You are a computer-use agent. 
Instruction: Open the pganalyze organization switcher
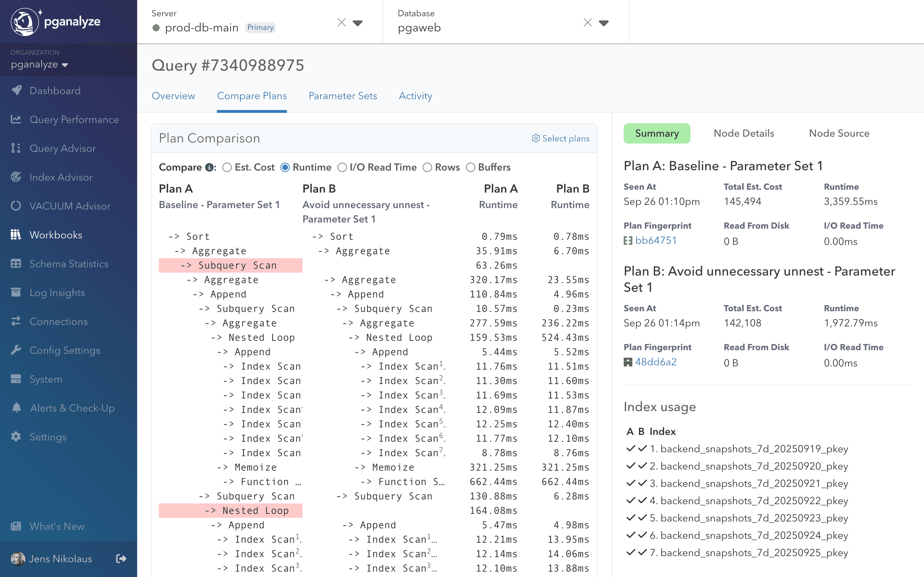(39, 65)
